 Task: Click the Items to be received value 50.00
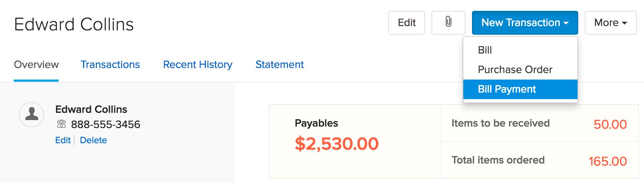pos(610,124)
